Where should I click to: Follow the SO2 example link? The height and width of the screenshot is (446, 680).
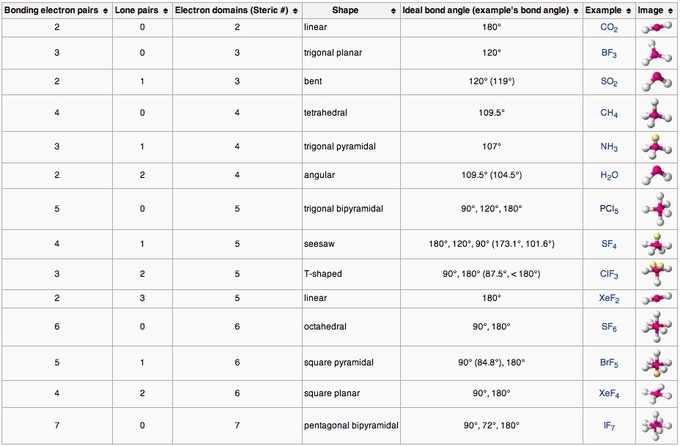(x=608, y=82)
